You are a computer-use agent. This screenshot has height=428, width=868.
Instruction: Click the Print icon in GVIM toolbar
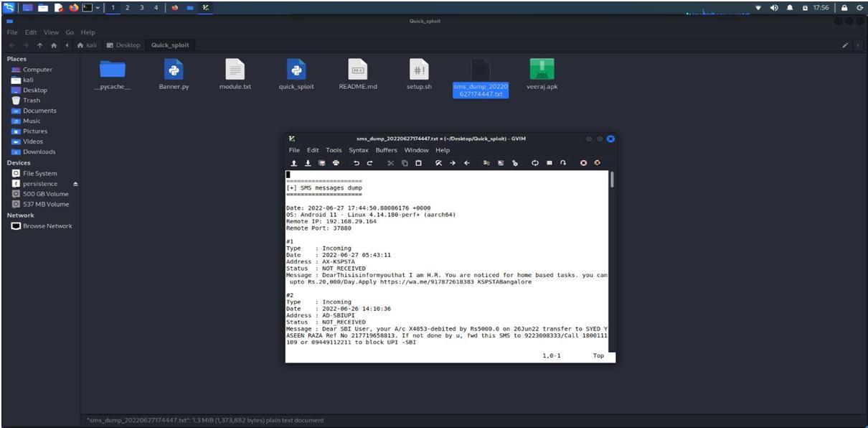click(336, 163)
